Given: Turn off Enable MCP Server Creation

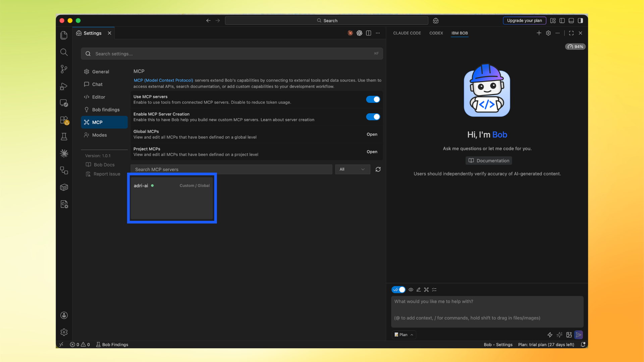Looking at the screenshot, I should 373,117.
